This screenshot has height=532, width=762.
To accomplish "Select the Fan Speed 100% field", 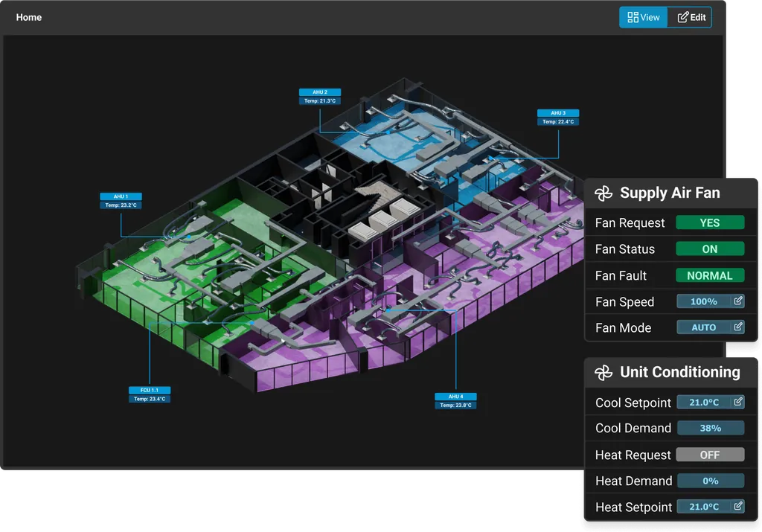I will click(710, 301).
